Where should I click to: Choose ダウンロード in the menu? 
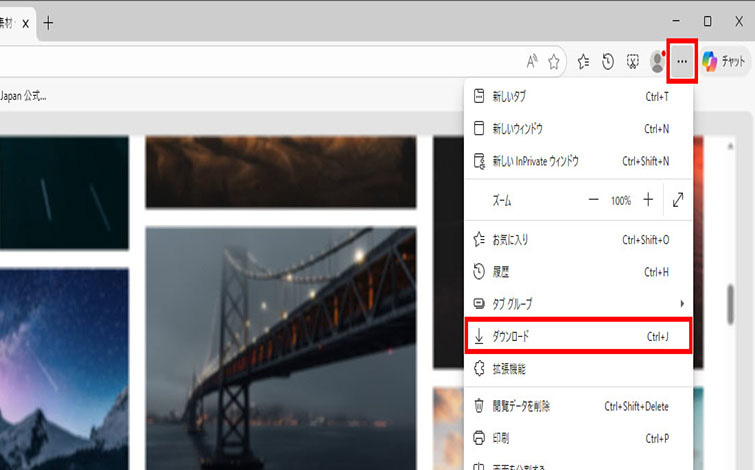point(578,337)
